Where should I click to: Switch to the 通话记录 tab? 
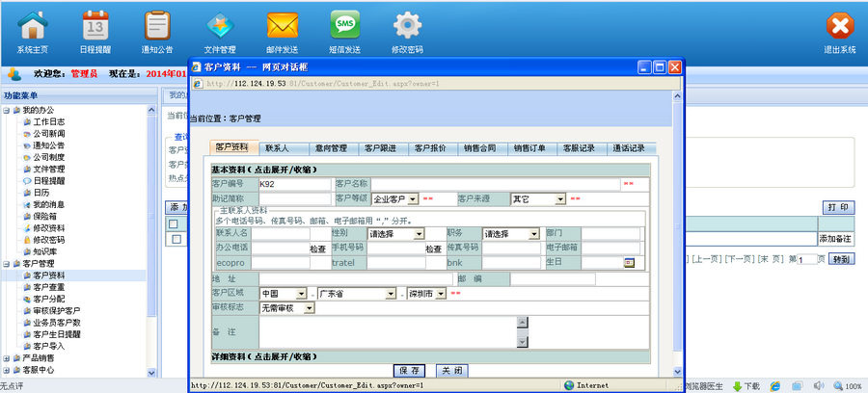(631, 148)
